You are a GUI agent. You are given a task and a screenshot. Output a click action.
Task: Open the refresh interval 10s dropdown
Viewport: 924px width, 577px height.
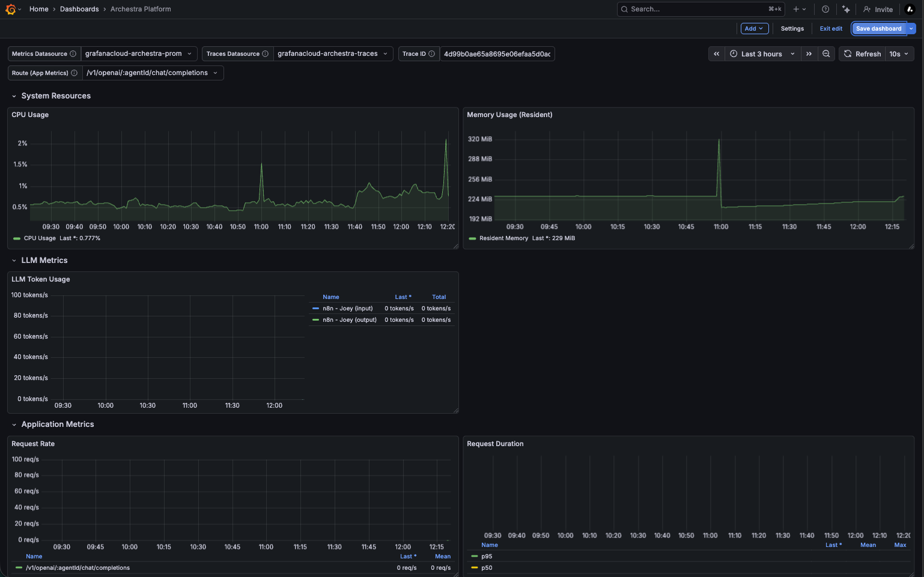(x=899, y=54)
